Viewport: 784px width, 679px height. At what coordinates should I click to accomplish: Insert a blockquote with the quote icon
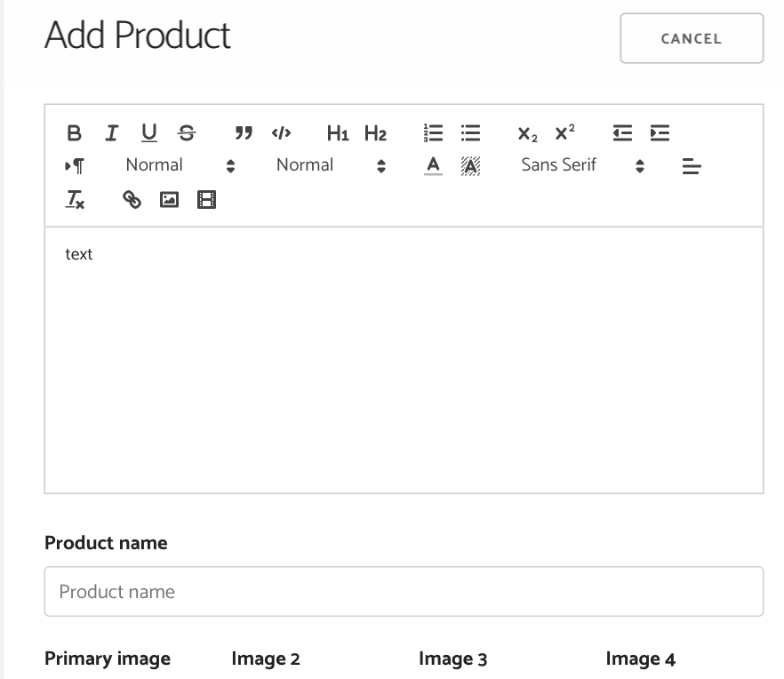tap(244, 133)
